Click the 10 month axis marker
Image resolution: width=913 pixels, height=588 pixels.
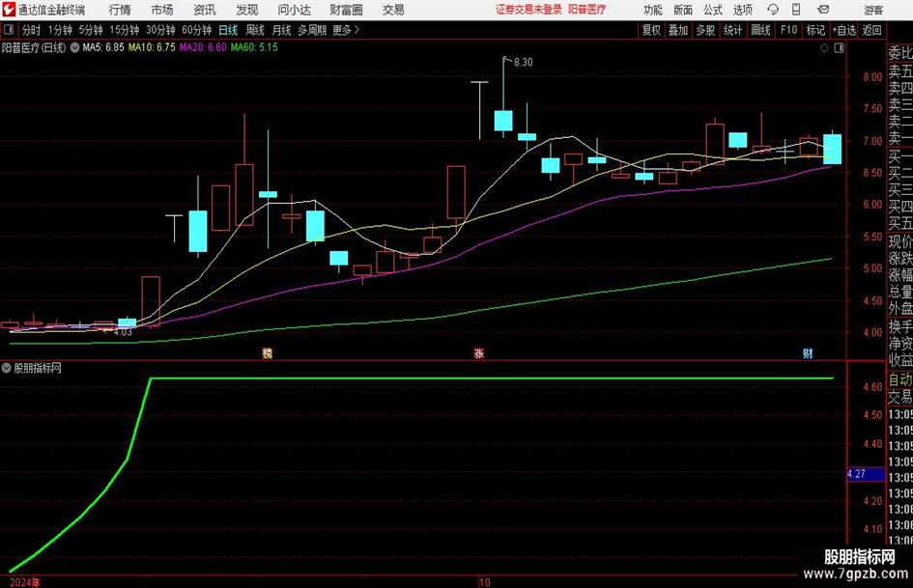(x=484, y=581)
